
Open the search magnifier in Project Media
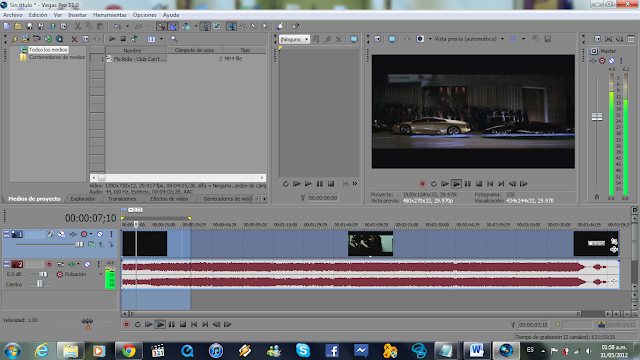coord(174,39)
